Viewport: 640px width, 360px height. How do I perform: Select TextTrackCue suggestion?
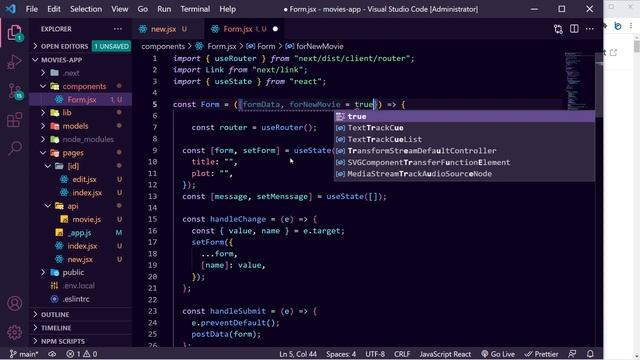(x=464, y=128)
